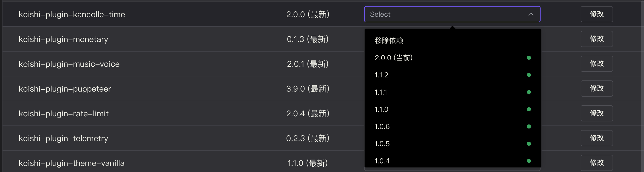The image size is (644, 172).
Task: Pick version 1.1.1 in the list
Action: click(x=453, y=92)
